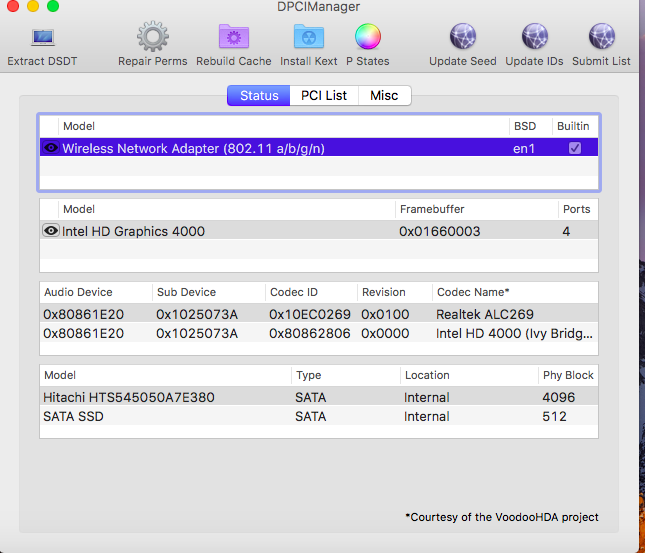Select the Realtek ALC269 audio row
645x553 pixels.
(x=318, y=314)
